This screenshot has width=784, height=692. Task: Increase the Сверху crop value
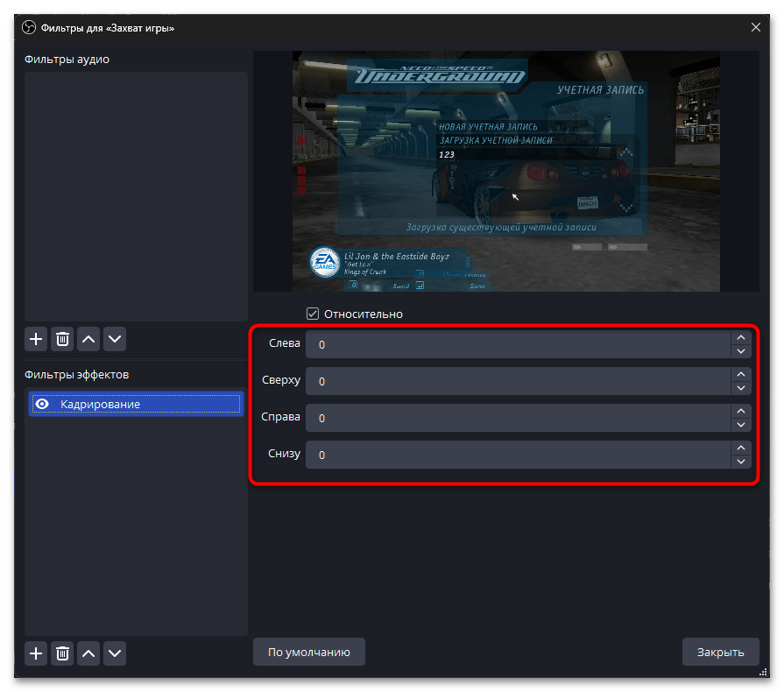click(x=741, y=375)
